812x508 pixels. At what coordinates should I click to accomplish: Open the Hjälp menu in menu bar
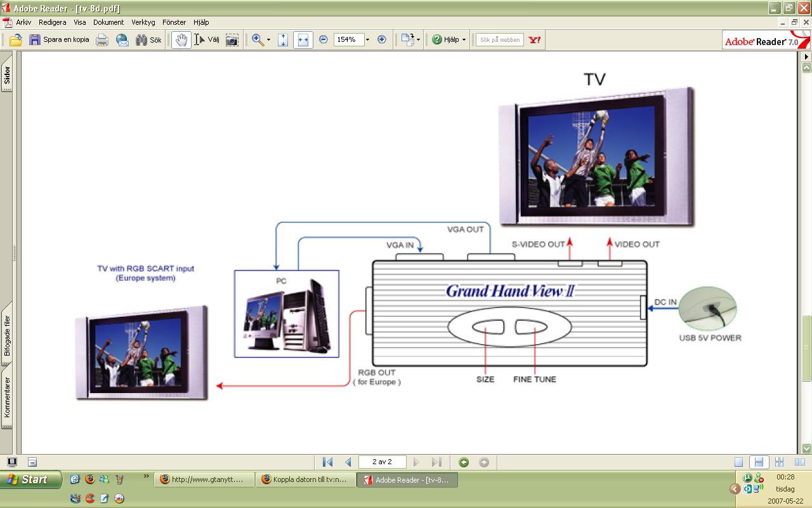[x=201, y=22]
